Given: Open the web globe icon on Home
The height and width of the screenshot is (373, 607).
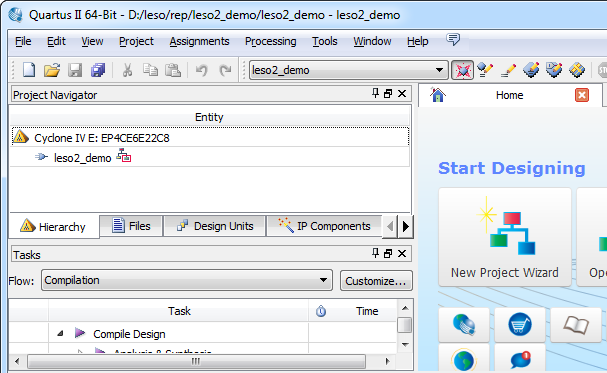Looking at the screenshot, I should (x=464, y=324).
